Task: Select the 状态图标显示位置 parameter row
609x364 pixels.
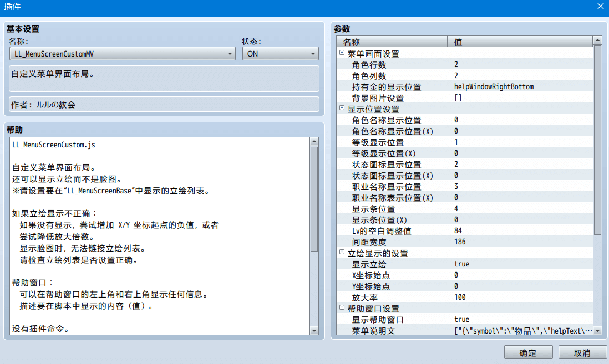Action: tap(465, 164)
